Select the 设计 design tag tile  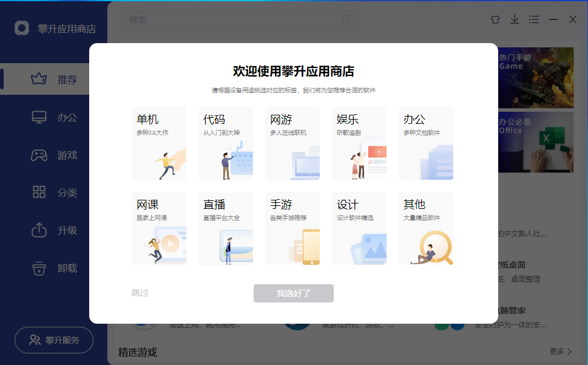click(x=359, y=228)
